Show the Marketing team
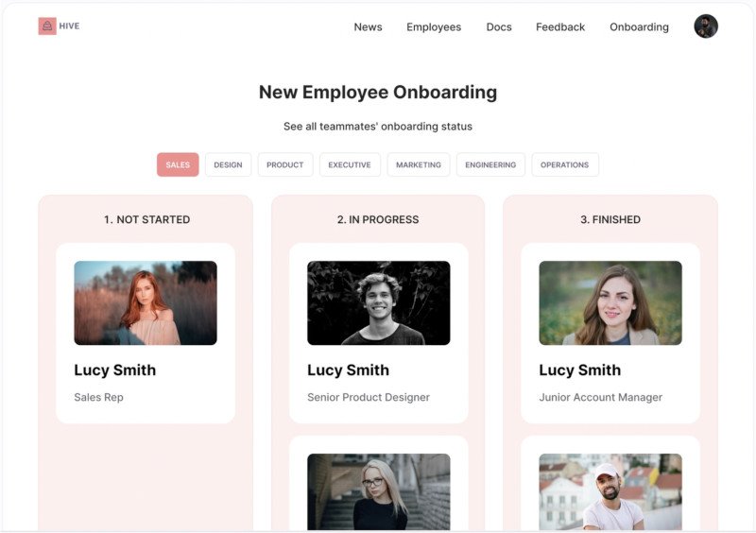The width and height of the screenshot is (756, 533). point(419,164)
